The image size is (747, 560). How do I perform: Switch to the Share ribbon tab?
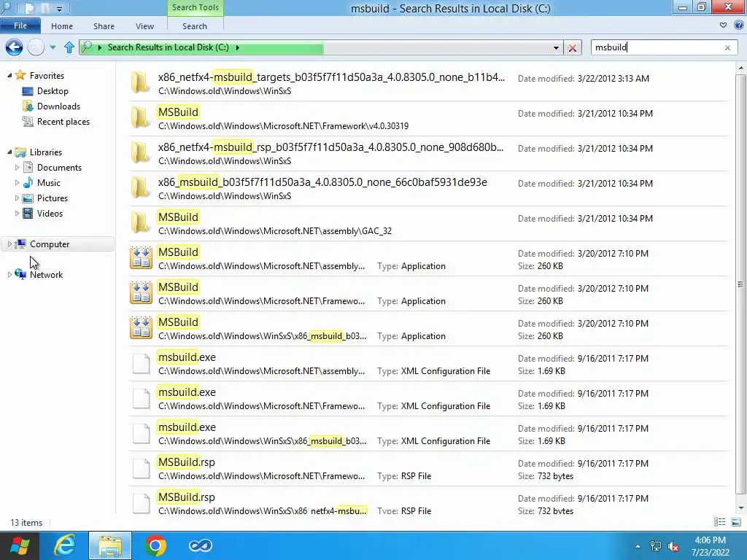coord(104,26)
